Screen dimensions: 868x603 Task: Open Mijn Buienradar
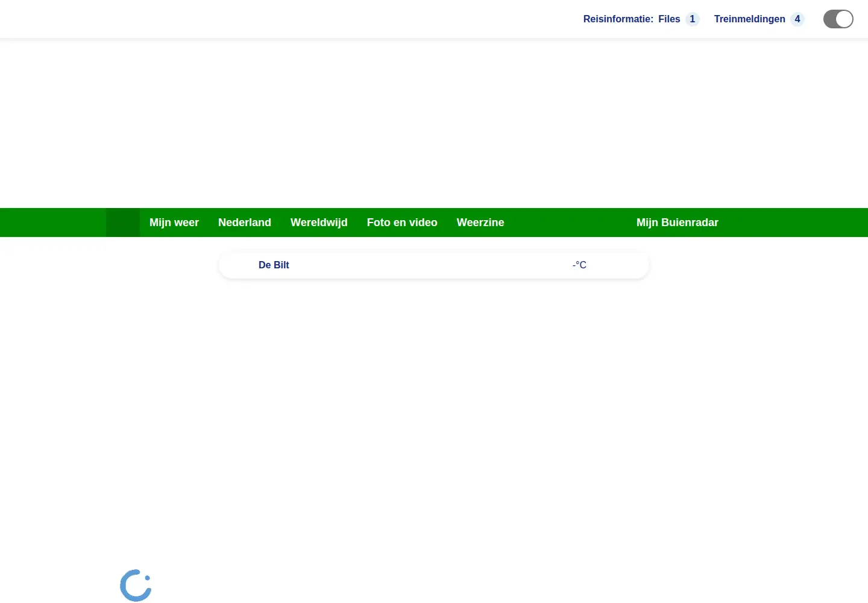[678, 223]
